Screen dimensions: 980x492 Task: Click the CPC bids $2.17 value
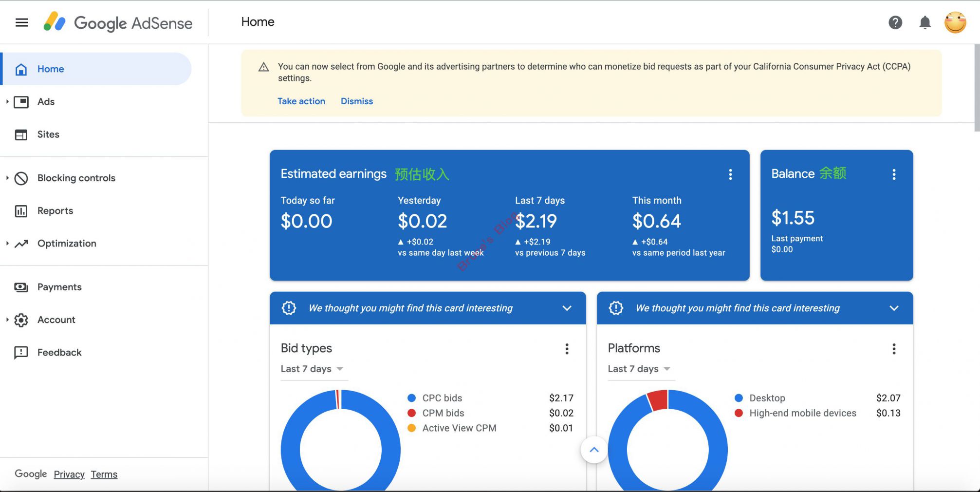(x=561, y=398)
